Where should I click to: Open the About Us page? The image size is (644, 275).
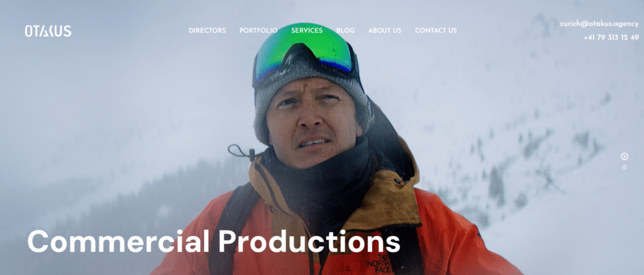tap(385, 30)
